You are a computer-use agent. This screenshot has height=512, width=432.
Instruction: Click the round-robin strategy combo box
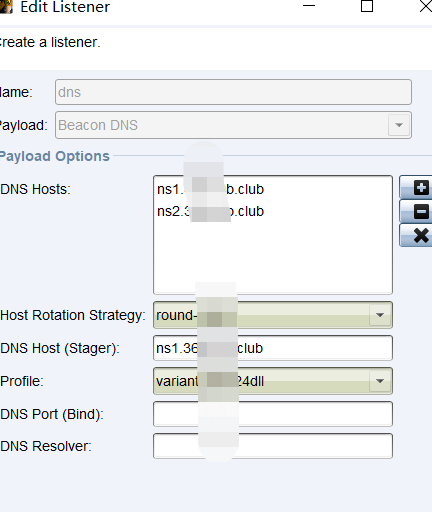pyautogui.click(x=273, y=315)
